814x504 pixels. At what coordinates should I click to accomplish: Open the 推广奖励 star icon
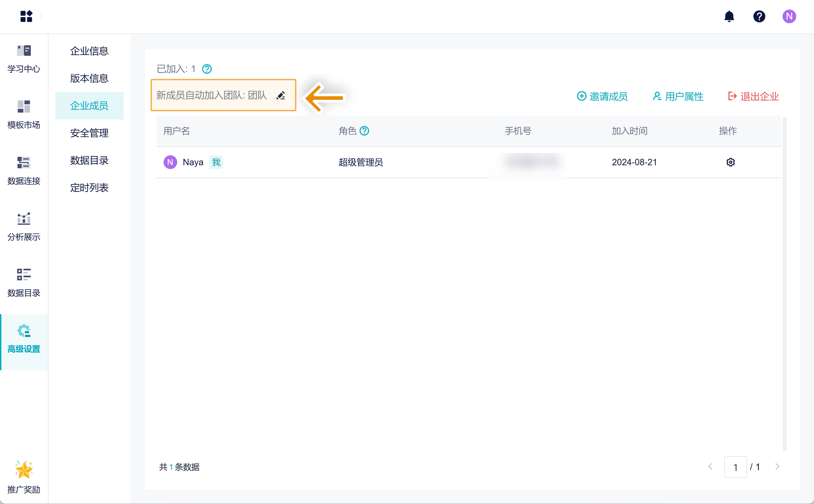(24, 470)
